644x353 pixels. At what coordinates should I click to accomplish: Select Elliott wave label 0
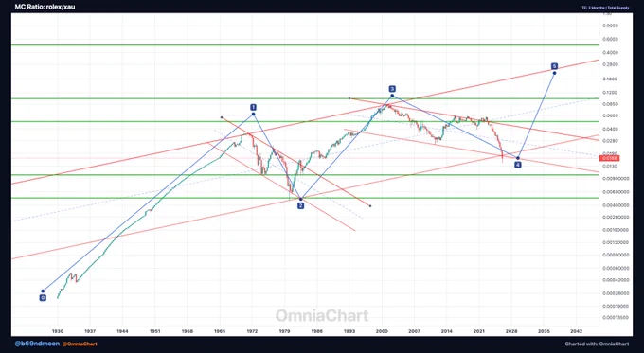click(43, 298)
